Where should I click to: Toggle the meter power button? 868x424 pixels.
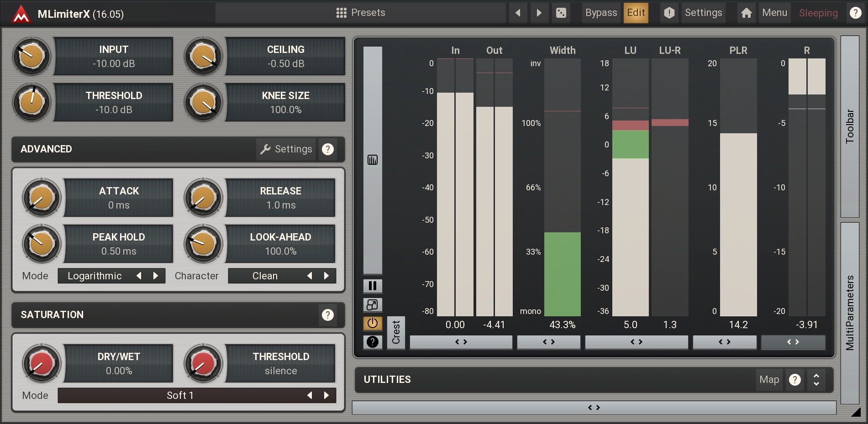pos(373,323)
